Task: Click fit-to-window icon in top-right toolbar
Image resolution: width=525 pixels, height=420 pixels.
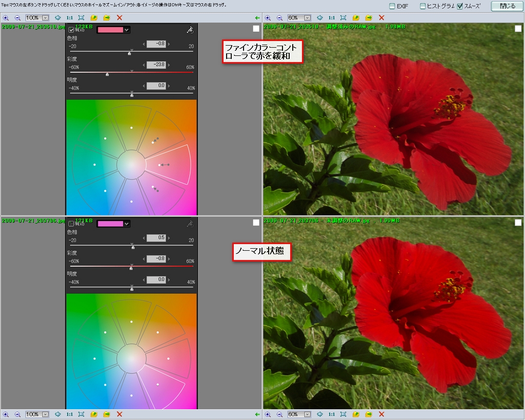Action: [x=344, y=17]
